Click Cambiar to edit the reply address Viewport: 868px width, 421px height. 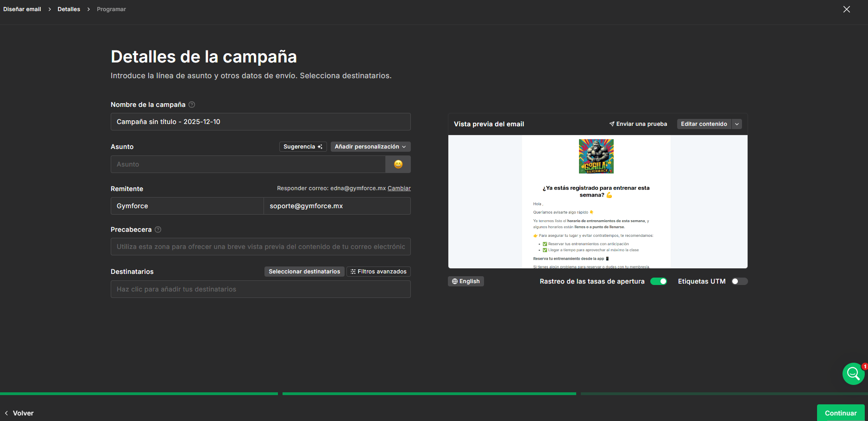399,188
